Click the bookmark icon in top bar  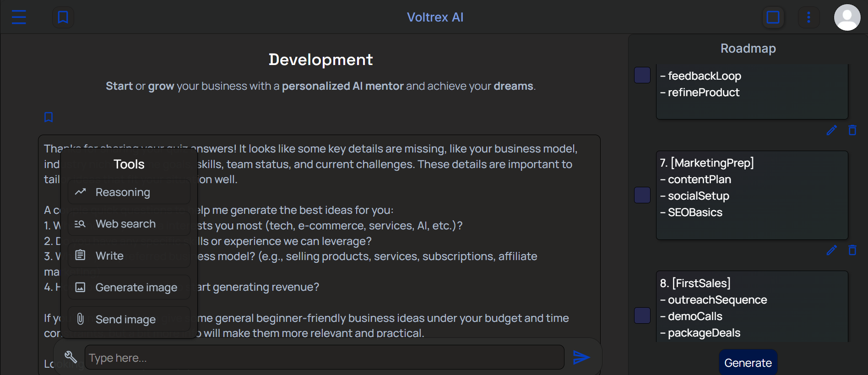coord(63,17)
